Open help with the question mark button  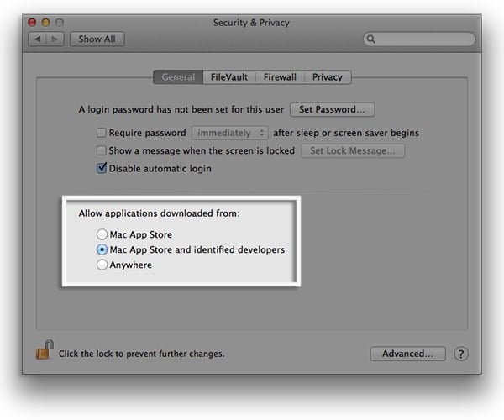click(x=461, y=354)
